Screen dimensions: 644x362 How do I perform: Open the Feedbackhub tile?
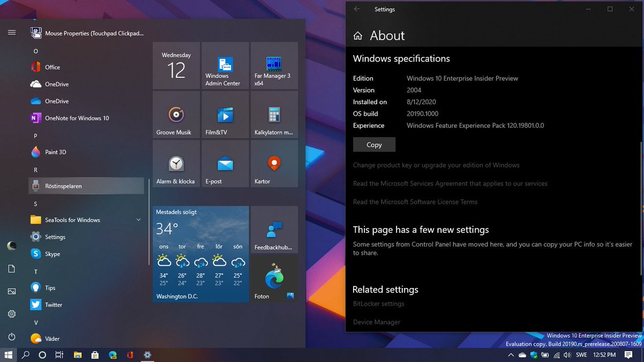[x=274, y=230]
